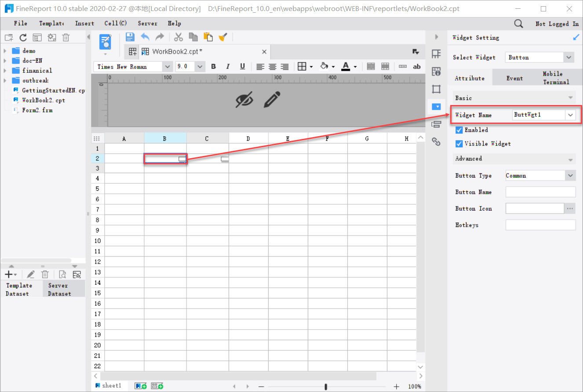The image size is (583, 392).
Task: Undo the last action
Action: click(145, 37)
